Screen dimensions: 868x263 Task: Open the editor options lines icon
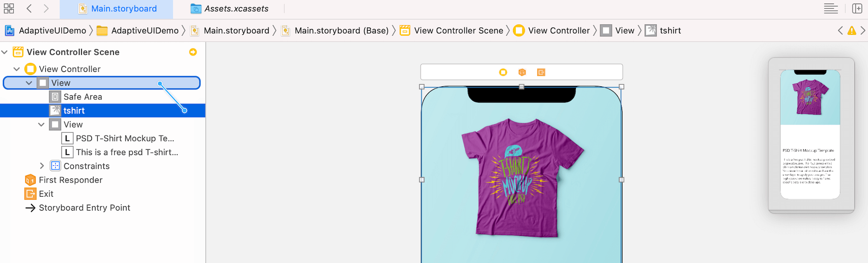tap(830, 9)
